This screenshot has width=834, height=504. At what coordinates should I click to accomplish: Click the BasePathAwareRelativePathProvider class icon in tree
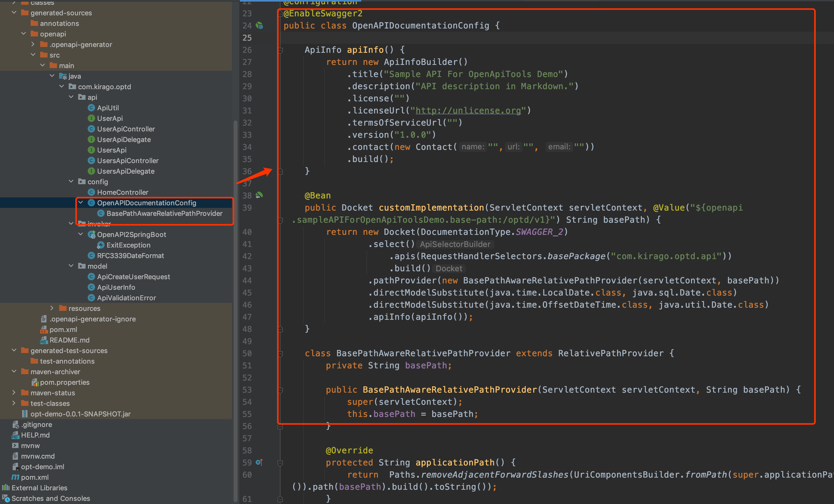point(101,213)
